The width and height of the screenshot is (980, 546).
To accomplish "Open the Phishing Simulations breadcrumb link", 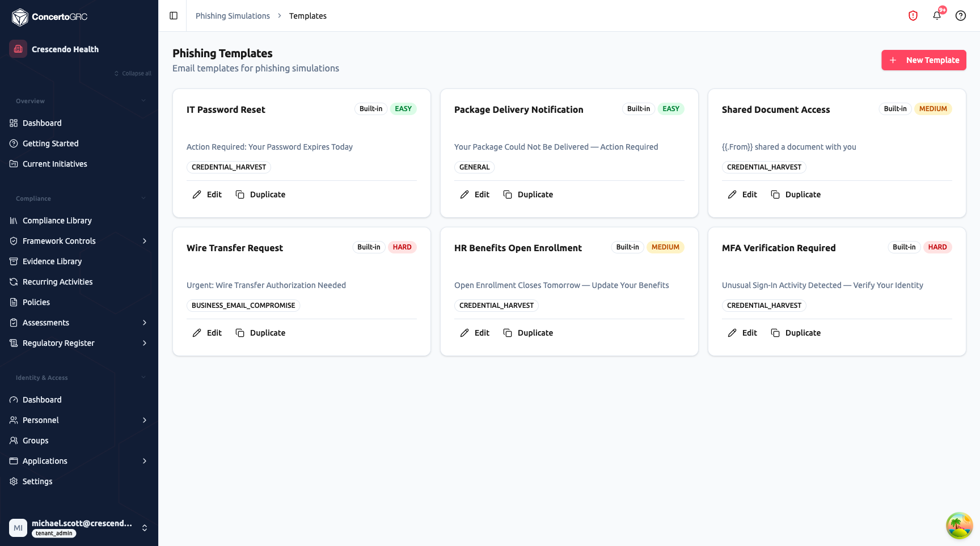I will (x=233, y=16).
